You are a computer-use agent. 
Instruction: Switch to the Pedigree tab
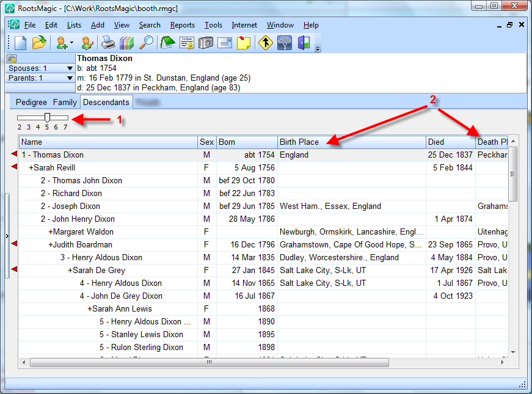click(x=31, y=102)
